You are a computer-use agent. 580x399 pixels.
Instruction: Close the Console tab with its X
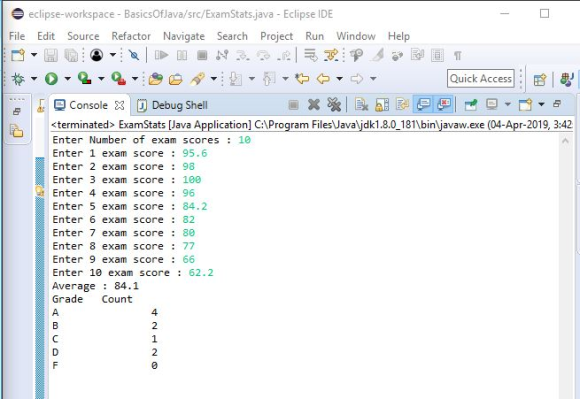click(119, 106)
